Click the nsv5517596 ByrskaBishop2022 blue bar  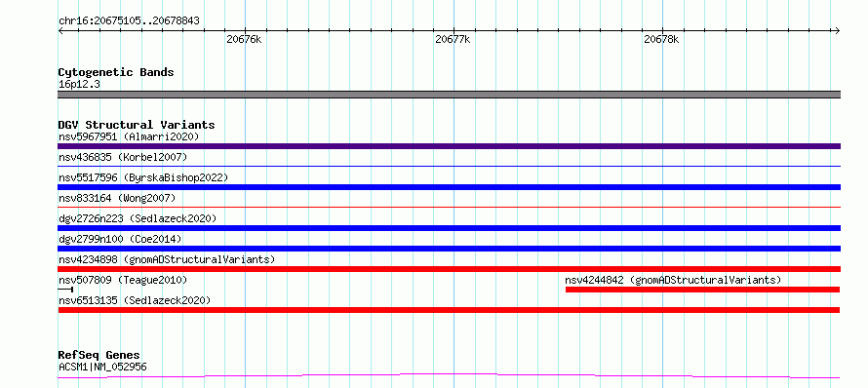click(449, 187)
